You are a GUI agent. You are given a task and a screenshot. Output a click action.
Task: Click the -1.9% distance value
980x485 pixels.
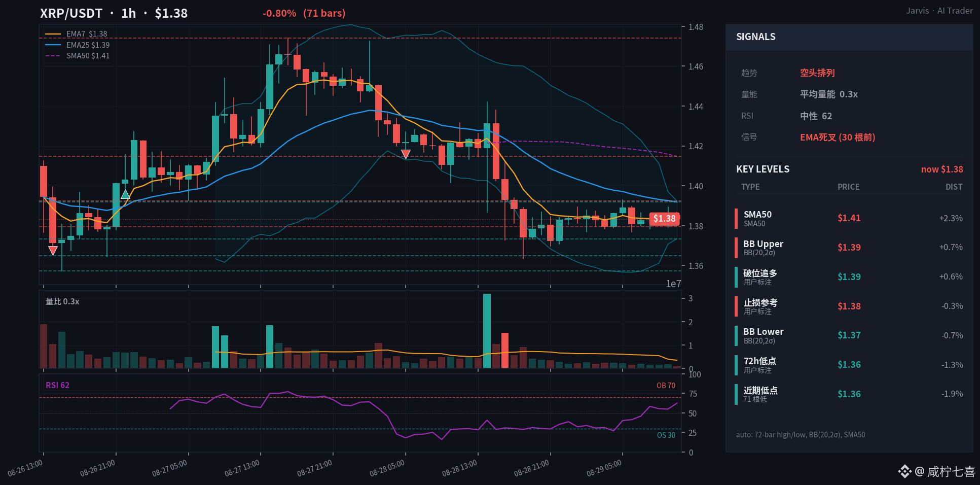pyautogui.click(x=952, y=394)
